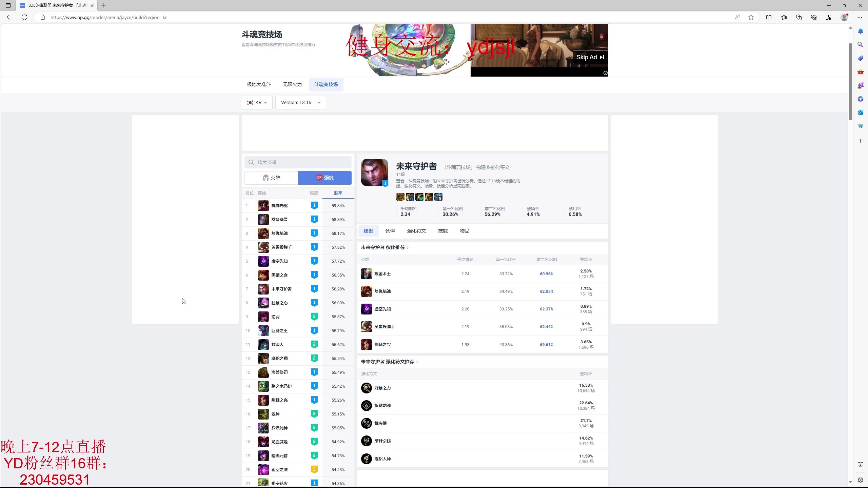Screen dimensions: 868x488
Task: Open the tab actions menu icon
Action: [x=8, y=5]
